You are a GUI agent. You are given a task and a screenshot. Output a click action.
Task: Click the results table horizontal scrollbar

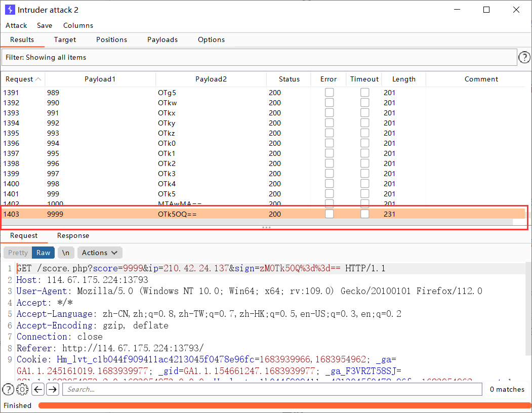257,222
